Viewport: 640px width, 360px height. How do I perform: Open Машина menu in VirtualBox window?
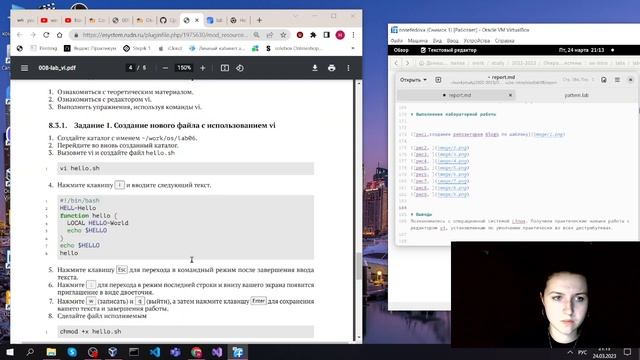pos(418,41)
